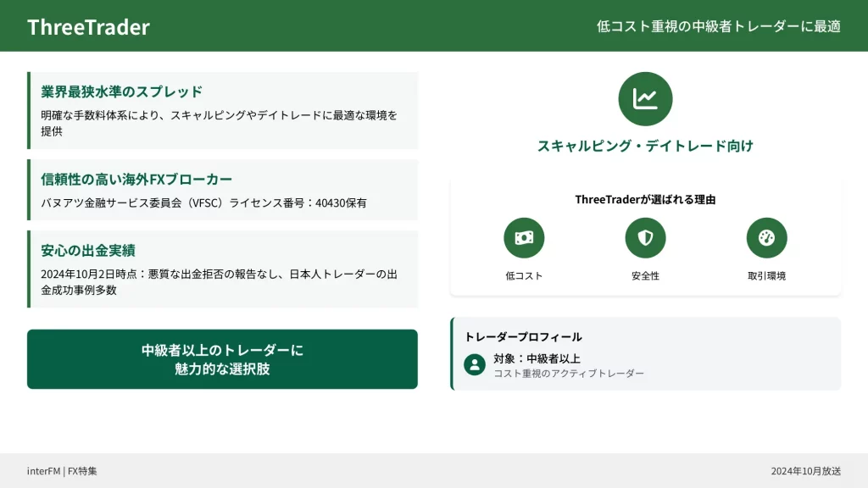Click the shield icon above 安全性
This screenshot has height=488, width=868.
pos(645,238)
